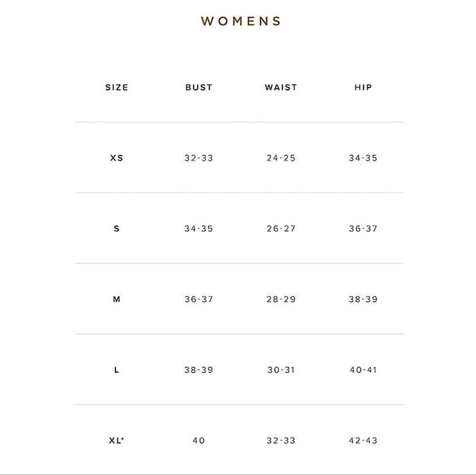Click L hip value 40-41
The width and height of the screenshot is (476, 475).
[x=363, y=370]
